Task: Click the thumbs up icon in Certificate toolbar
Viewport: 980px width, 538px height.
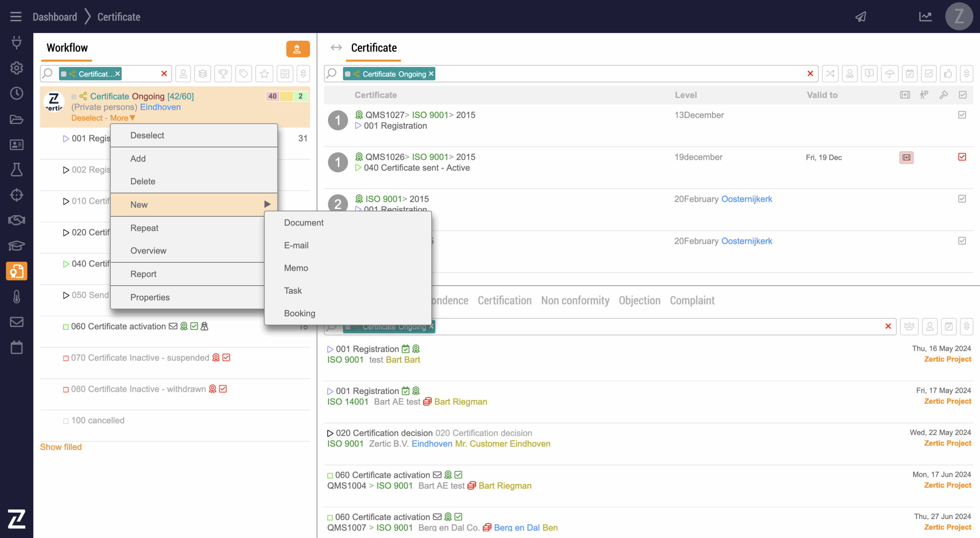Action: tap(948, 74)
